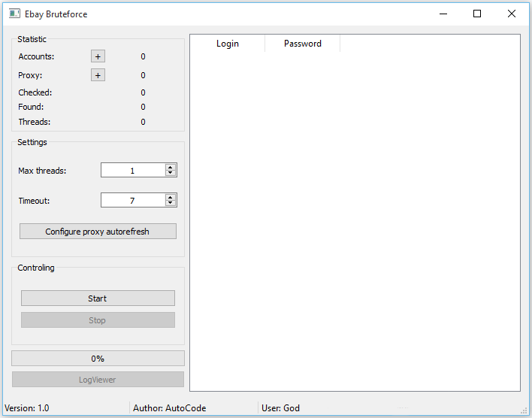The image size is (532, 418).
Task: Click inside the Max threads value field
Action: 133,171
